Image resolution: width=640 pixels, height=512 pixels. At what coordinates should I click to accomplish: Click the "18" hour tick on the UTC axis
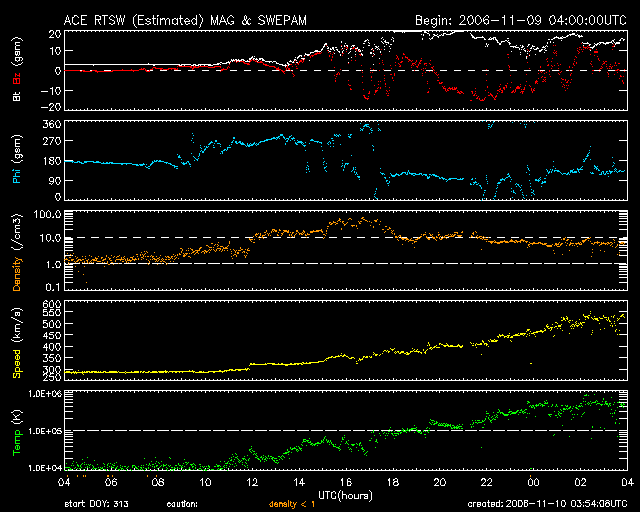tap(393, 483)
